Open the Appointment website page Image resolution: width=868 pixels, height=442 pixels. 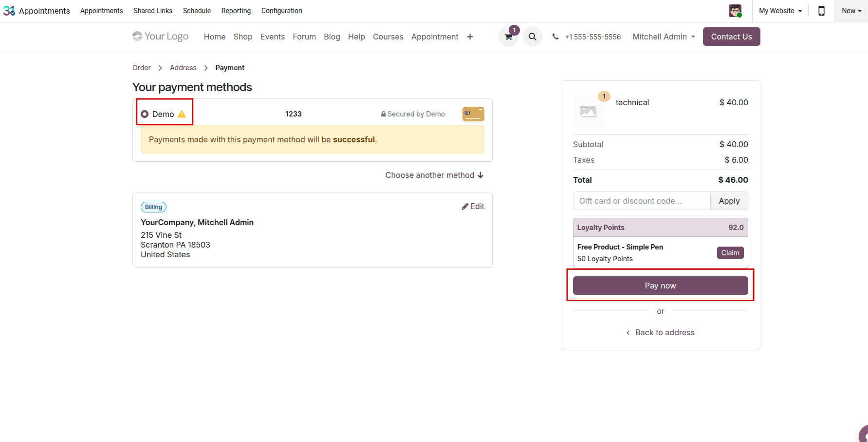coord(435,37)
